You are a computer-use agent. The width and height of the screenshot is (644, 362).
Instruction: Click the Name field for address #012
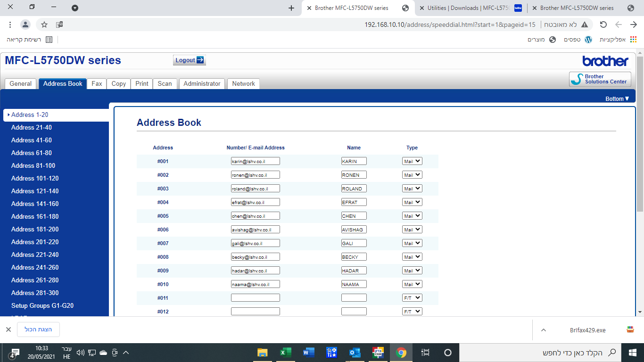tap(354, 312)
